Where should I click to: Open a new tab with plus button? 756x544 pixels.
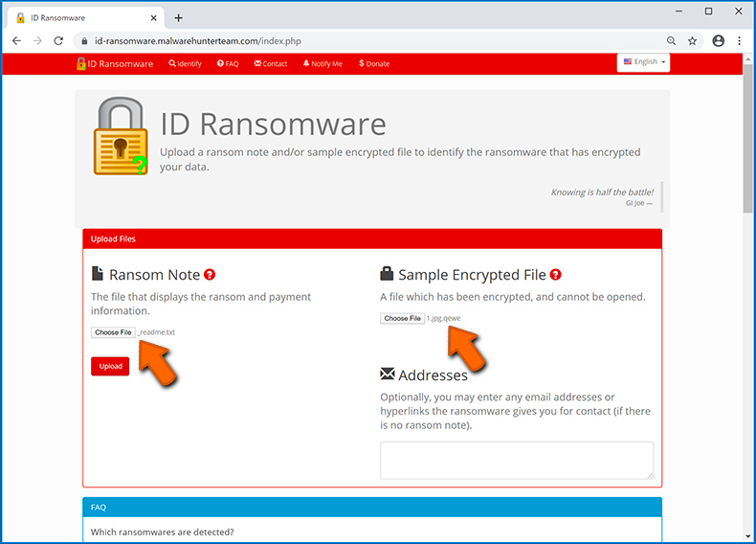pyautogui.click(x=178, y=18)
